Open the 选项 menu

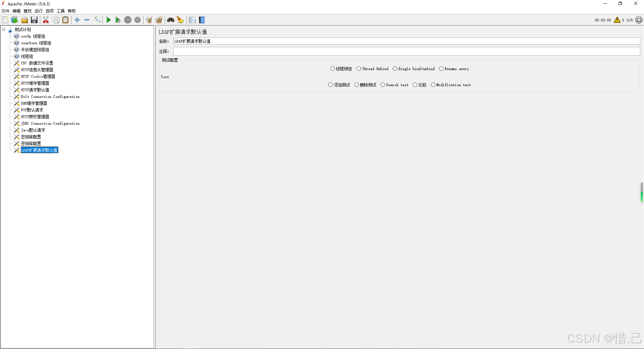click(50, 11)
